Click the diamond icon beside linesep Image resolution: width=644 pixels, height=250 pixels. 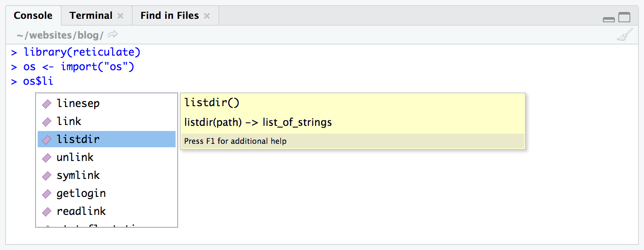pyautogui.click(x=46, y=103)
